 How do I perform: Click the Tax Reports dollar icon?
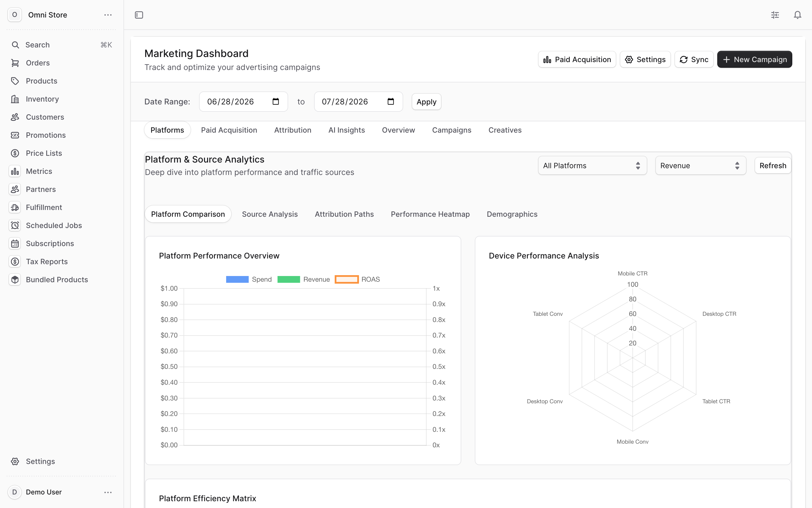coord(15,262)
